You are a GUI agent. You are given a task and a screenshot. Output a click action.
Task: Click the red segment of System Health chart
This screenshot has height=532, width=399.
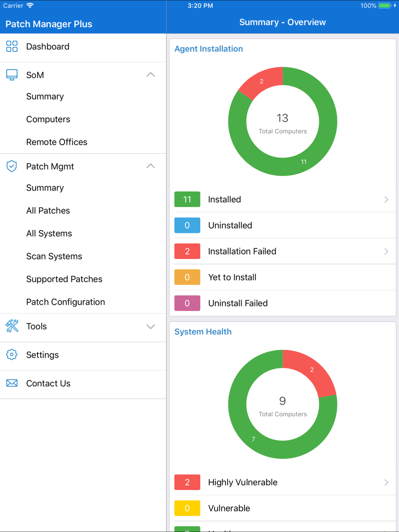(x=312, y=370)
